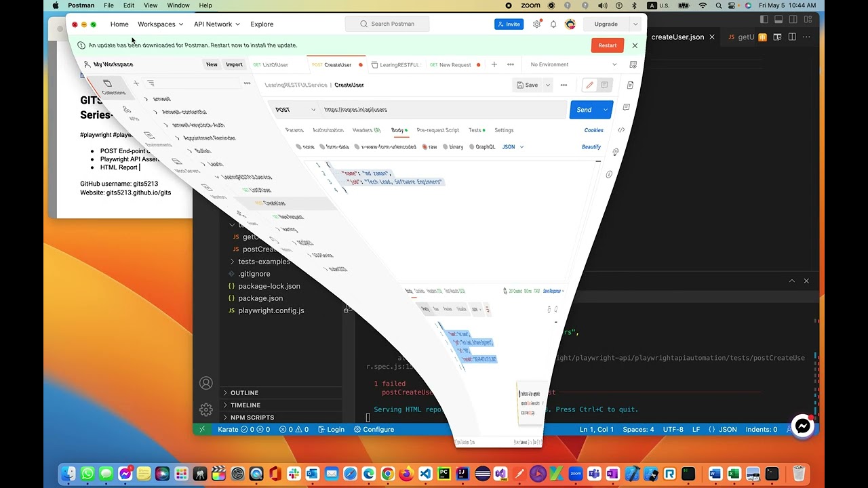Expand the NPM SCRIPTS section

pos(252,418)
